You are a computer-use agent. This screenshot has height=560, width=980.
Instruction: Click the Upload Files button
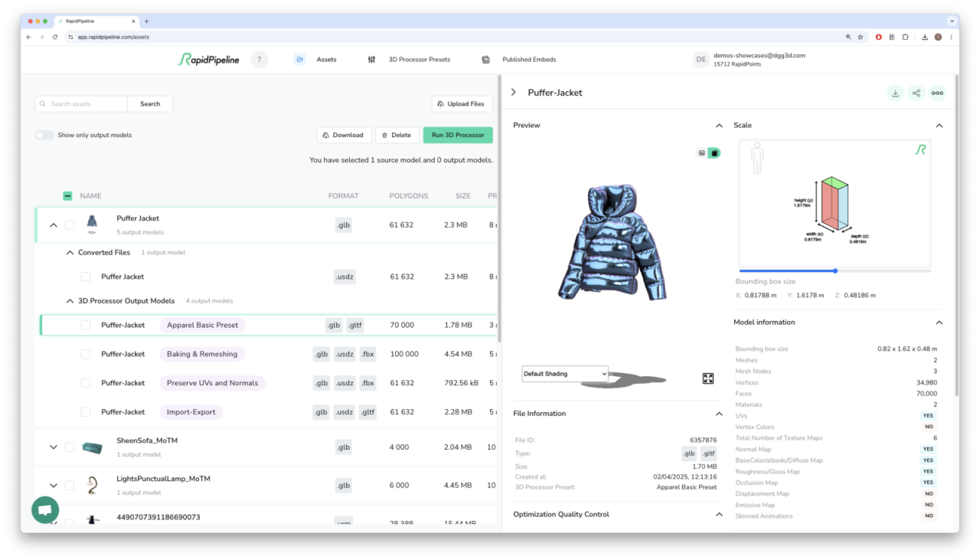460,104
